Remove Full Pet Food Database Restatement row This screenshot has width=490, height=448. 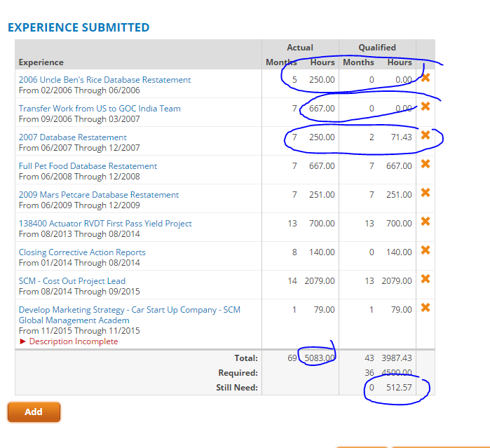[x=426, y=164]
